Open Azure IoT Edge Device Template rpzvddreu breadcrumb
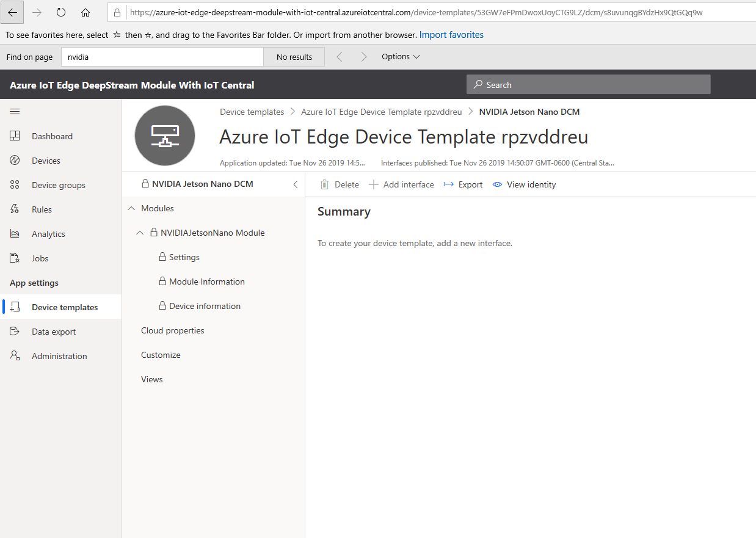 pyautogui.click(x=382, y=112)
